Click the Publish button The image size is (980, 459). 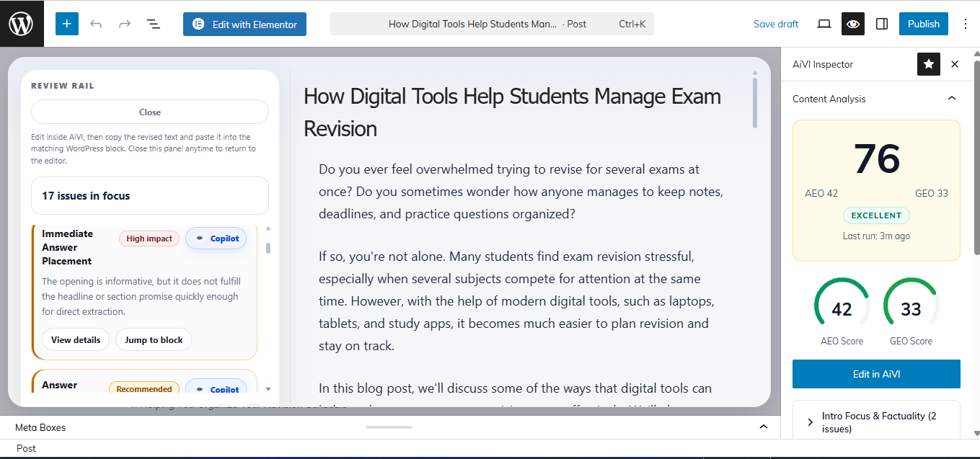[924, 24]
